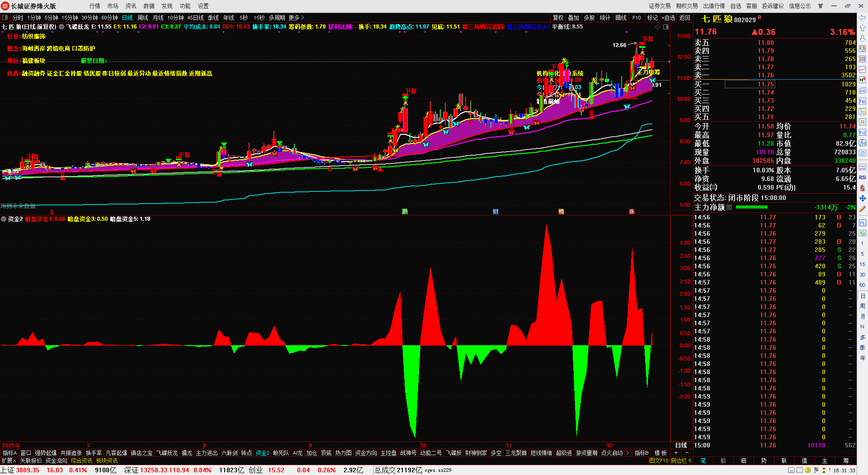The width and height of the screenshot is (868, 475).
Task: Open the 功能 menu
Action: pyautogui.click(x=185, y=6)
